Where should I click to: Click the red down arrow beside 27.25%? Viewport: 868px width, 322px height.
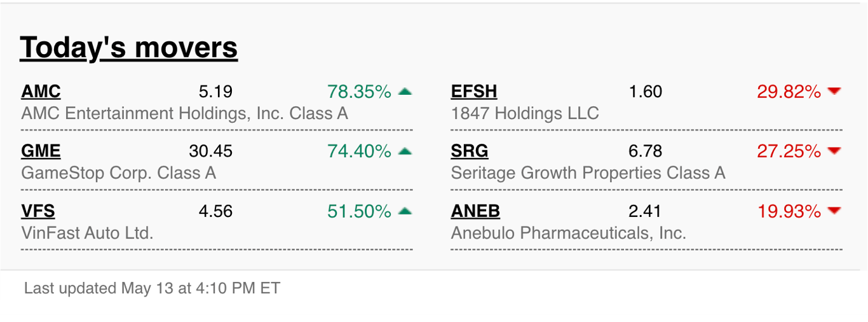point(834,151)
